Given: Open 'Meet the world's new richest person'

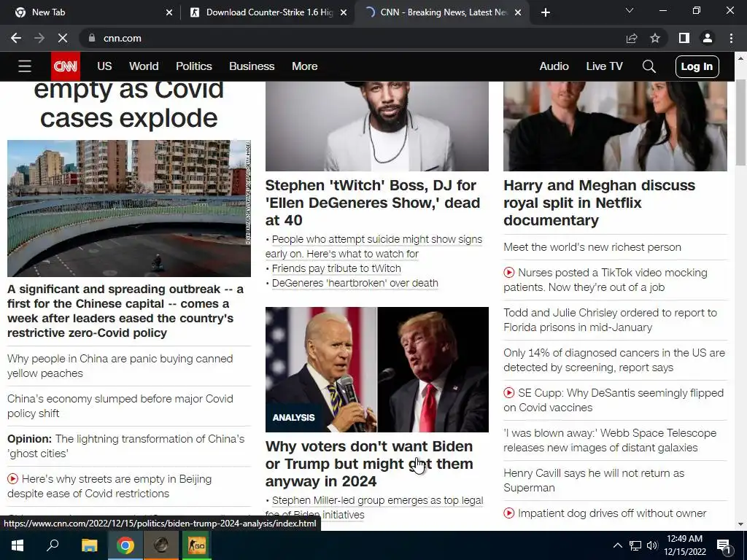Looking at the screenshot, I should [x=592, y=247].
